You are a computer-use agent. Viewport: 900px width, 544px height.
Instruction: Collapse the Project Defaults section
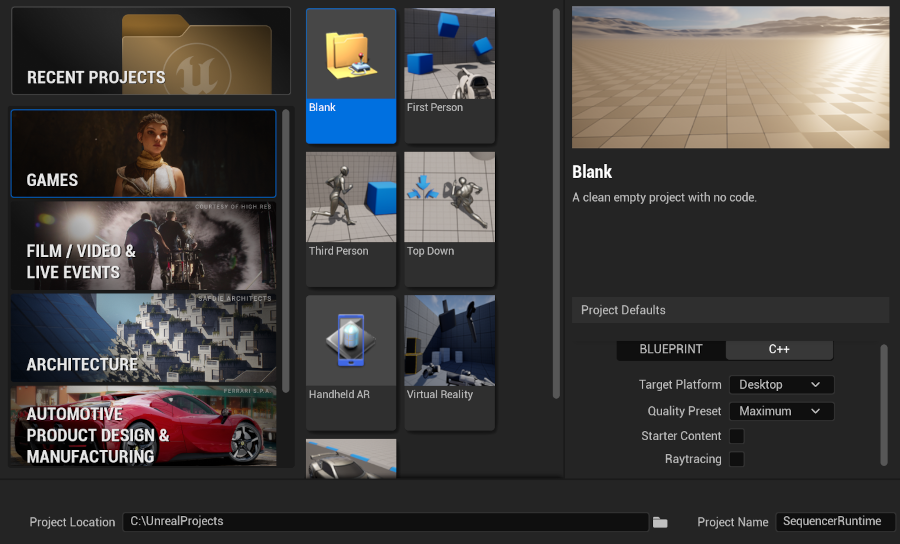[x=730, y=310]
